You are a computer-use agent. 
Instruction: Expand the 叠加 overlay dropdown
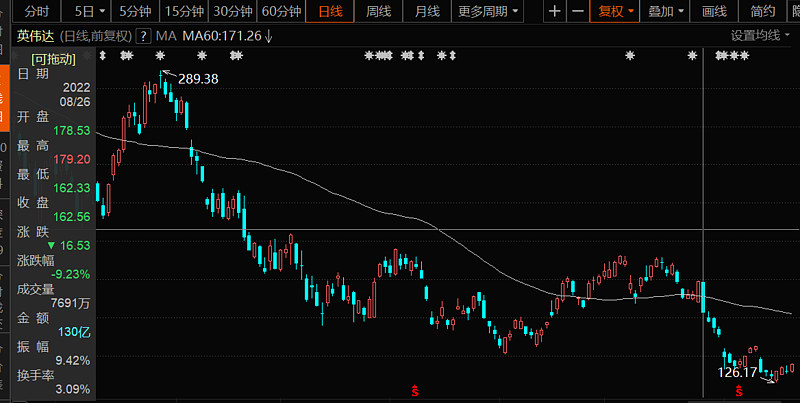point(665,11)
